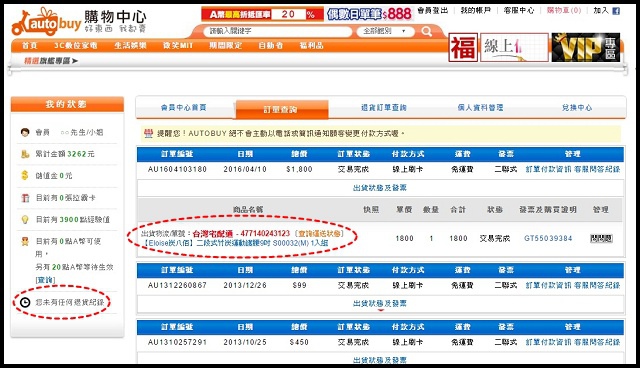The image size is (640, 368).
Task: Open the 期間限定 menu
Action: point(225,46)
